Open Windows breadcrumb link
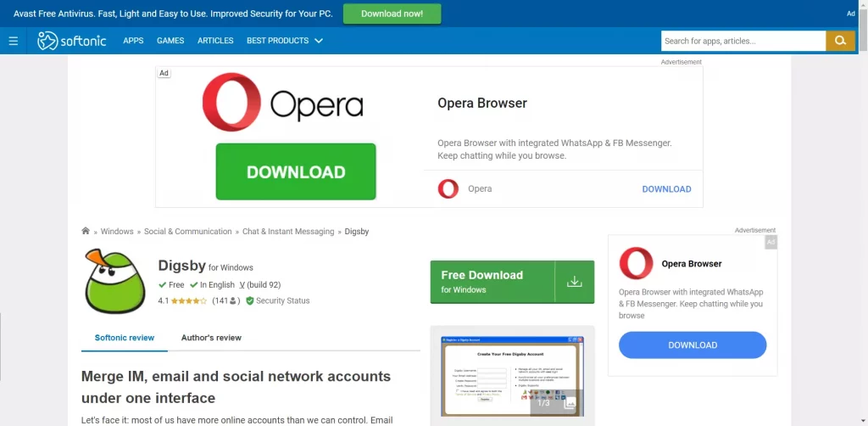This screenshot has height=426, width=868. (x=117, y=231)
